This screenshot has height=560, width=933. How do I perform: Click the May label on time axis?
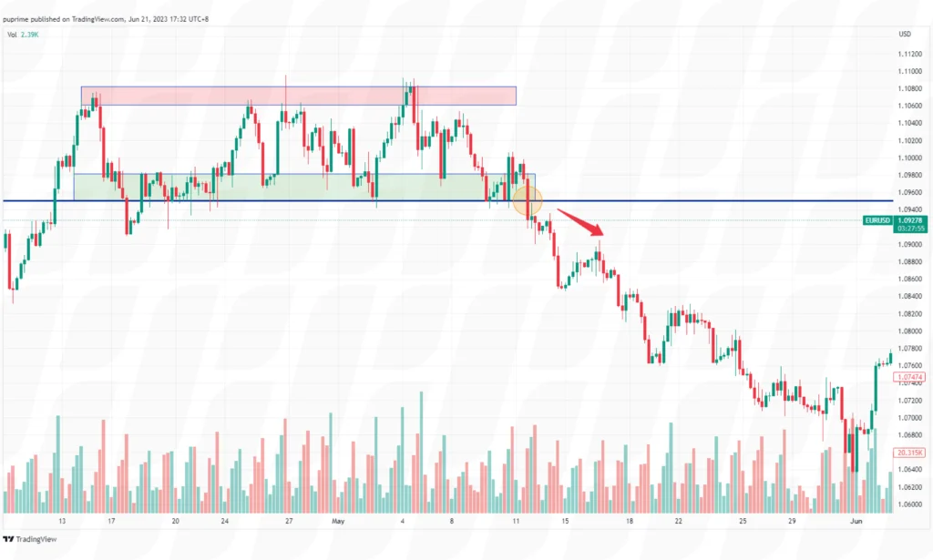[x=338, y=522]
